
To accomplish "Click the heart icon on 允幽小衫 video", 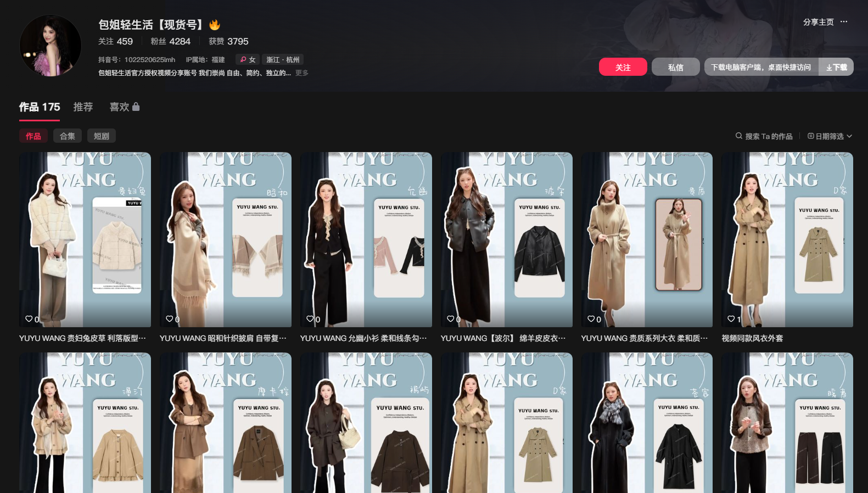I will [x=310, y=319].
